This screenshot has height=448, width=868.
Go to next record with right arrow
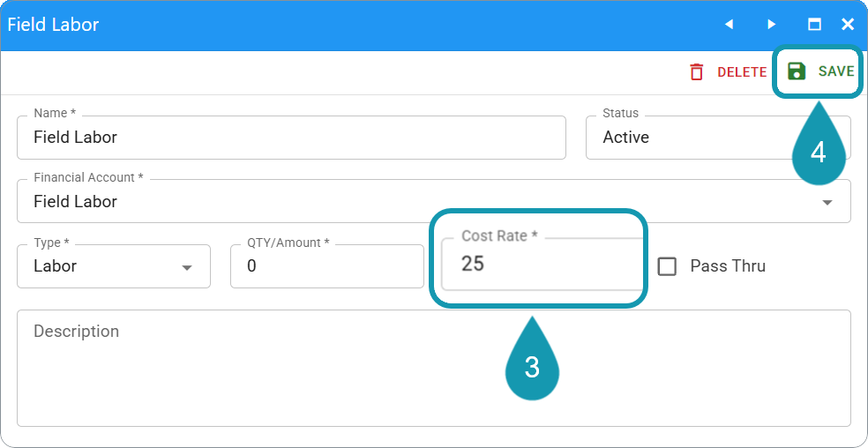[771, 25]
